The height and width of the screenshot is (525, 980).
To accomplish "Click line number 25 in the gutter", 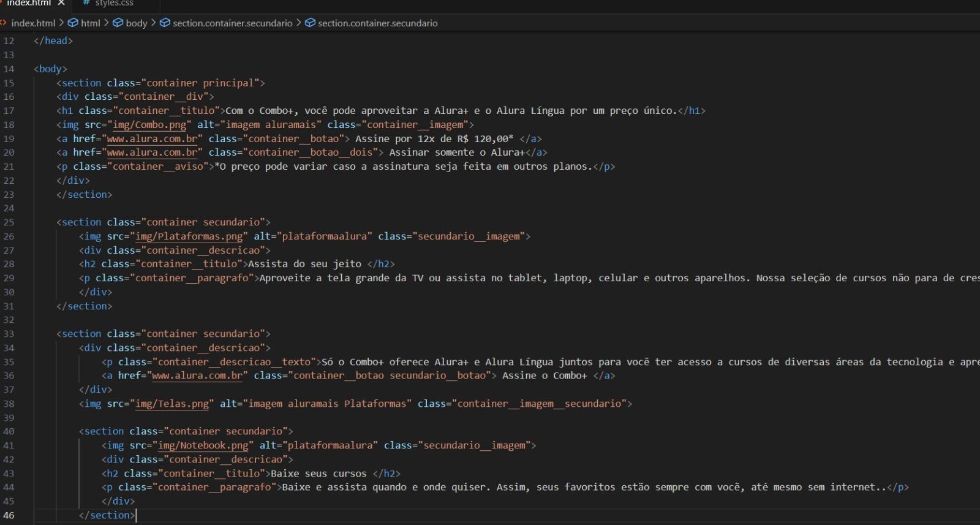I will 9,222.
